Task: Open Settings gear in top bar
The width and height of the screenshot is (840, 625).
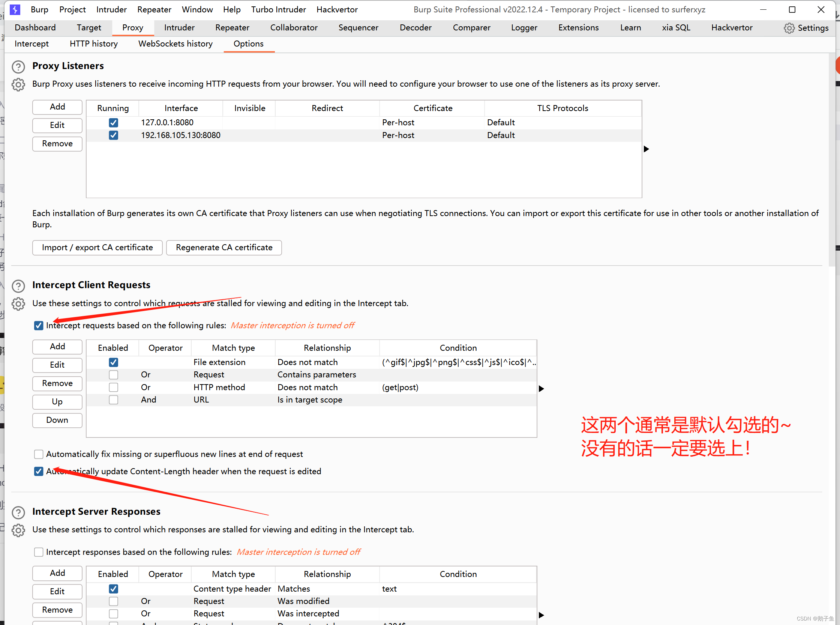Action: click(789, 28)
